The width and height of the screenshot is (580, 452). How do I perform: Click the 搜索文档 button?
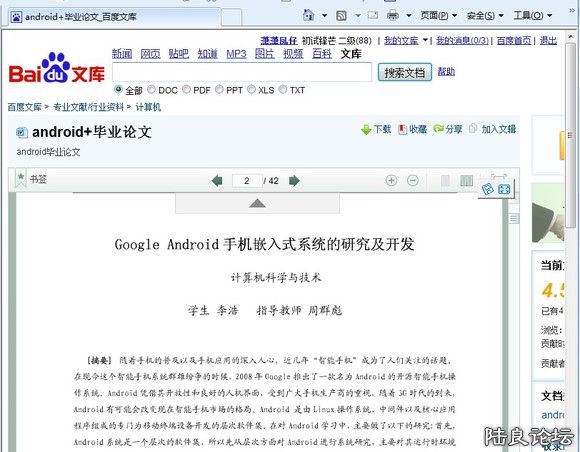click(405, 72)
